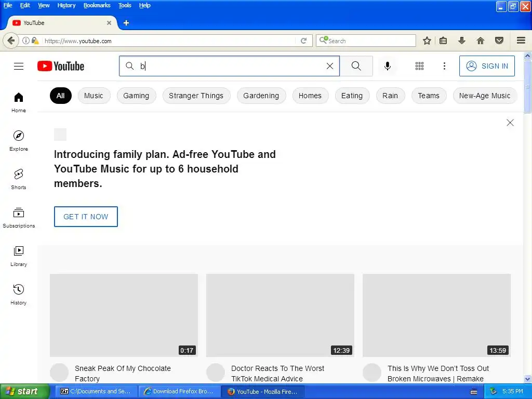This screenshot has height=399, width=532.
Task: Click inside the YouTube search input field
Action: coord(229,66)
